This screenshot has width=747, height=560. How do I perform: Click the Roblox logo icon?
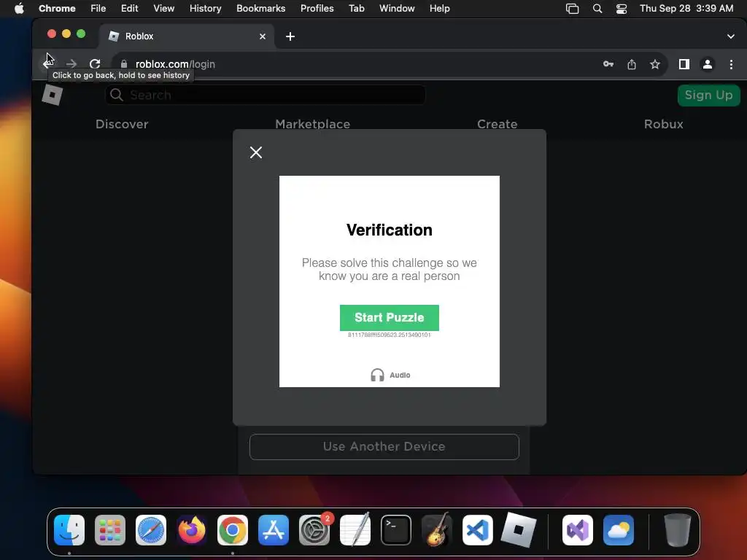53,94
